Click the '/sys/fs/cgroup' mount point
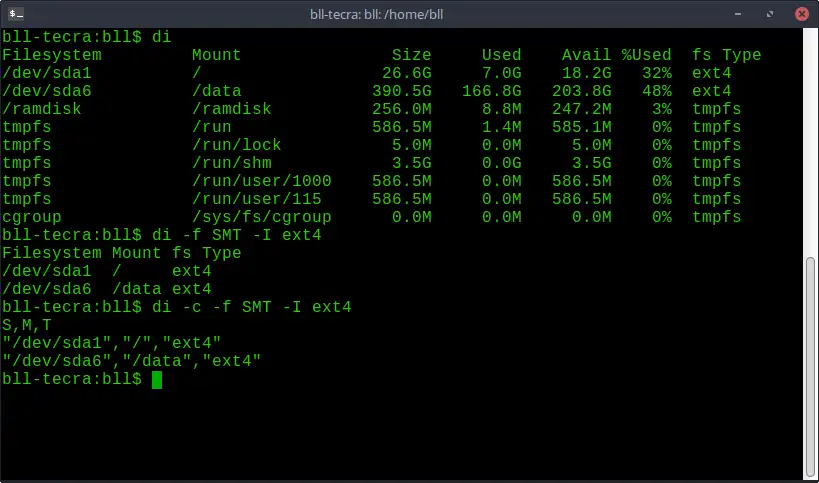The height and width of the screenshot is (483, 819). point(261,217)
